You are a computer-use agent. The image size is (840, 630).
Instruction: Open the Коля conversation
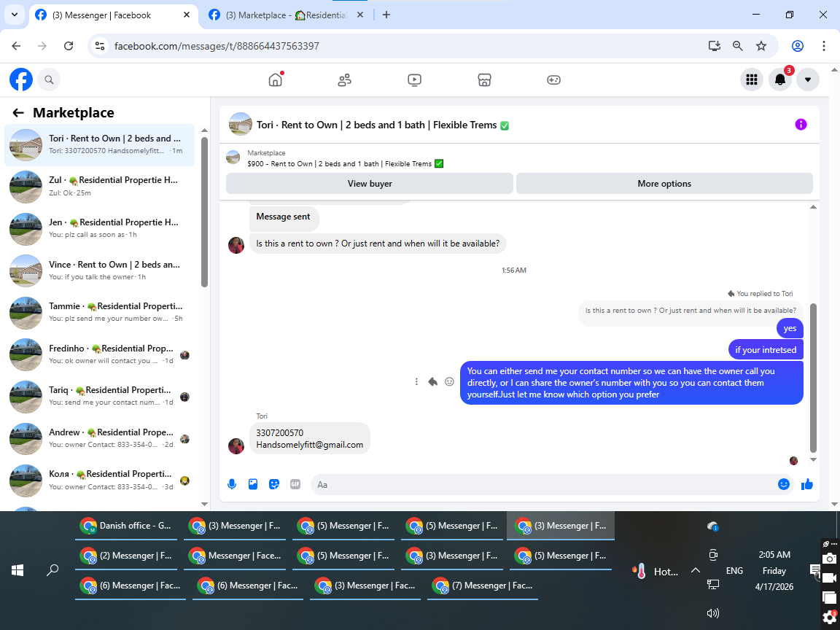pos(100,481)
